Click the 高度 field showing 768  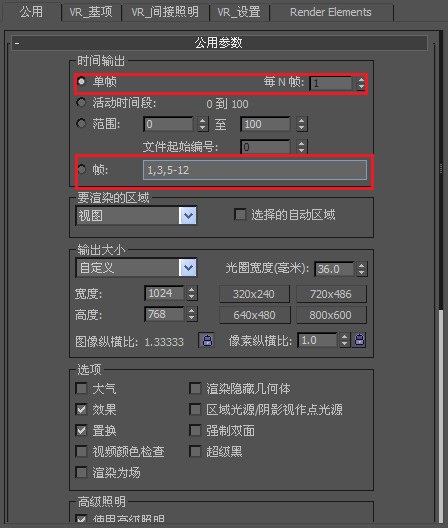pos(164,314)
